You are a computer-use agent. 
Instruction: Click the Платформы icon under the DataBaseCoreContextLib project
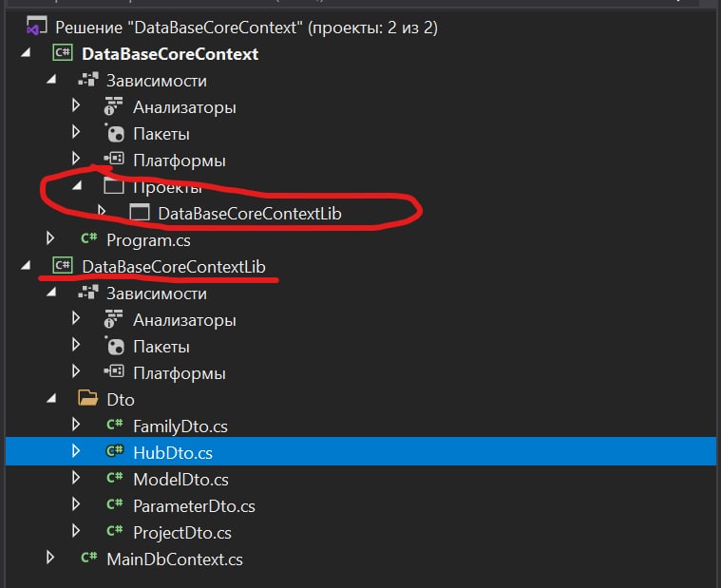(x=114, y=371)
